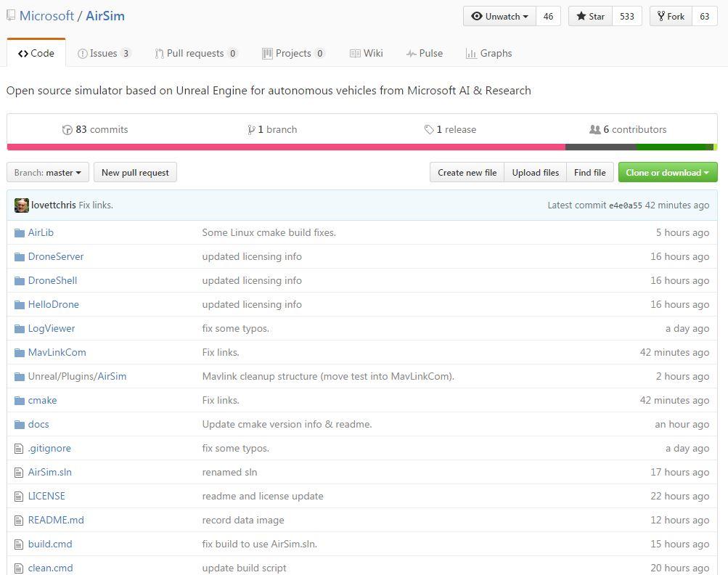Click the .gitignore file icon

(x=19, y=449)
